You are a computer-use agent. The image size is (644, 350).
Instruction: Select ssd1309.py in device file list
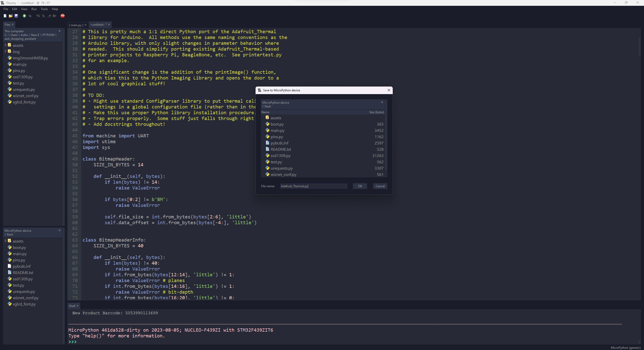pos(280,155)
